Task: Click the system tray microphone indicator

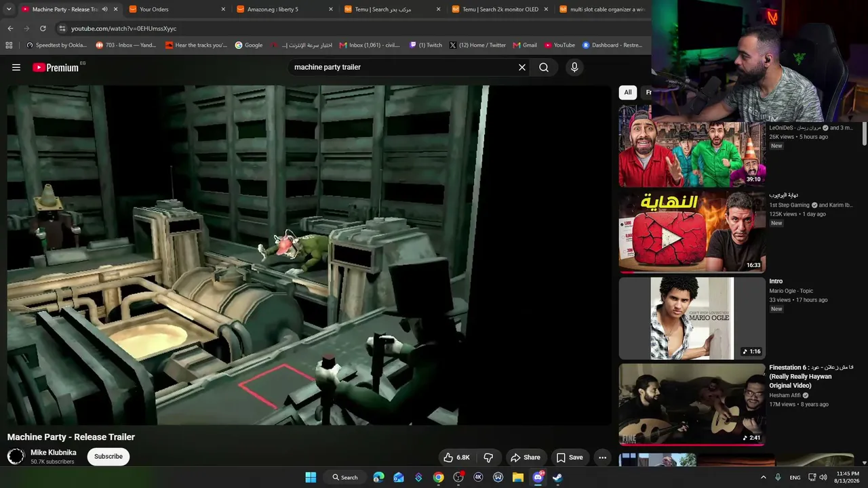Action: (778, 477)
